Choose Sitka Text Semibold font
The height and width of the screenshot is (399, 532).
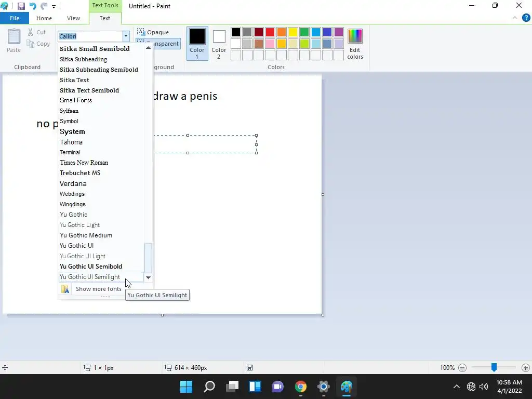pos(101,90)
